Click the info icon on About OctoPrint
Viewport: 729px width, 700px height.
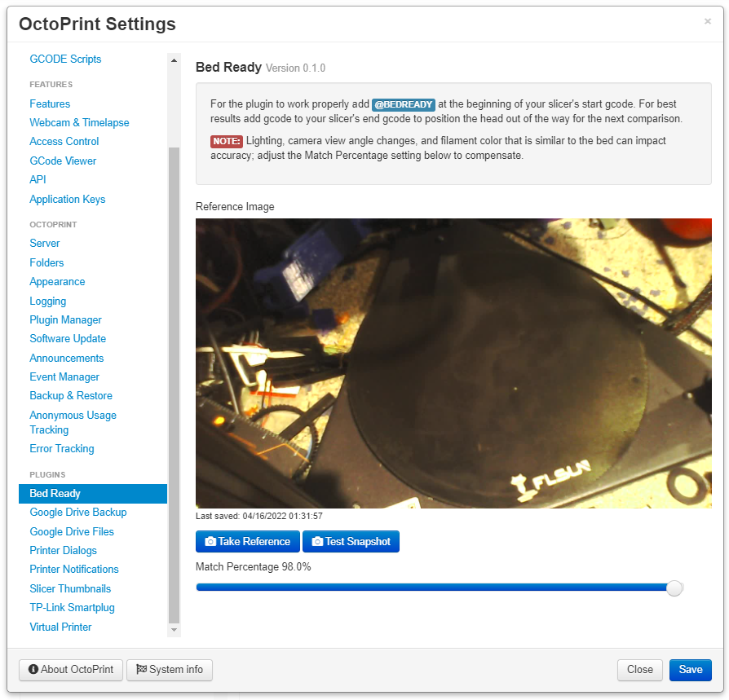(x=33, y=669)
